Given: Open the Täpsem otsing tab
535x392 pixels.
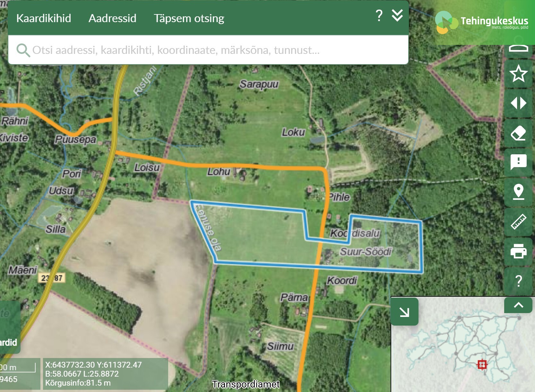Looking at the screenshot, I should 189,18.
